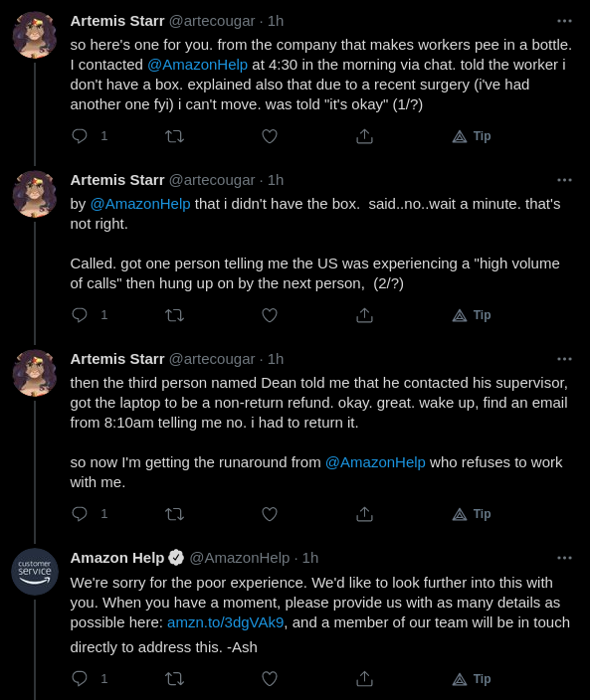Open more options on first tweet
This screenshot has width=590, height=700.
(564, 21)
